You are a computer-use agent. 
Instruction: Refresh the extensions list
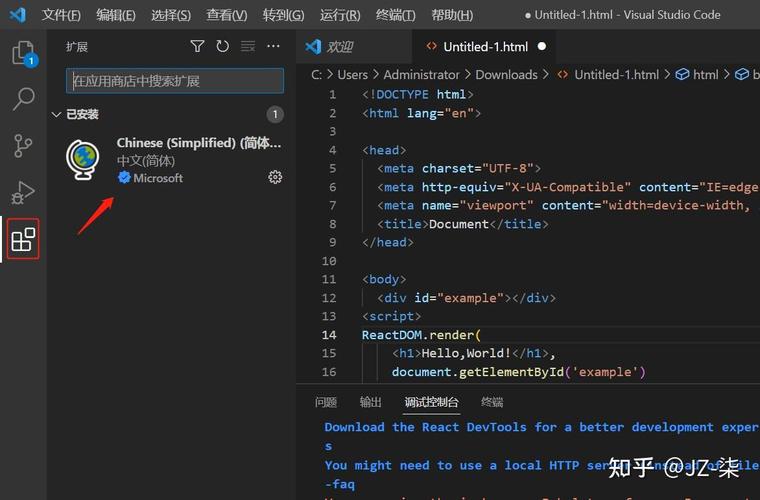[x=222, y=47]
